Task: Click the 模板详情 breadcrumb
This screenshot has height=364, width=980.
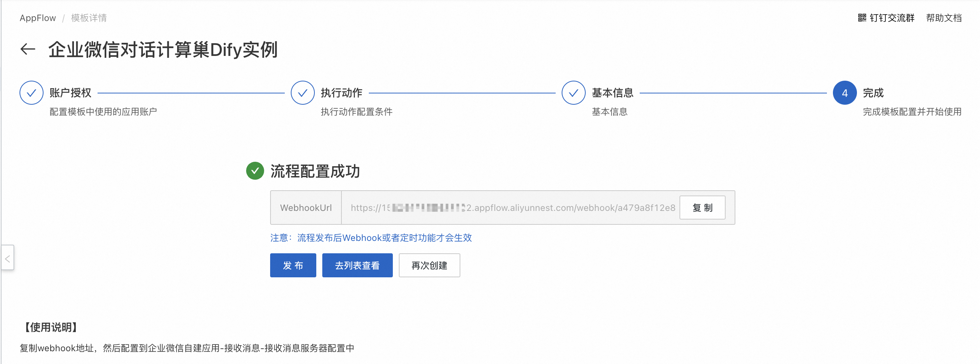Action: coord(89,18)
